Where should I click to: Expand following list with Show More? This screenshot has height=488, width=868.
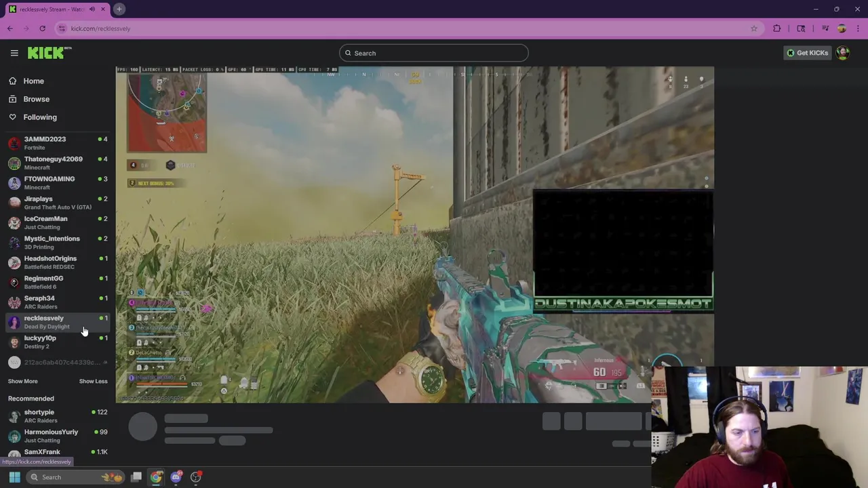click(22, 381)
